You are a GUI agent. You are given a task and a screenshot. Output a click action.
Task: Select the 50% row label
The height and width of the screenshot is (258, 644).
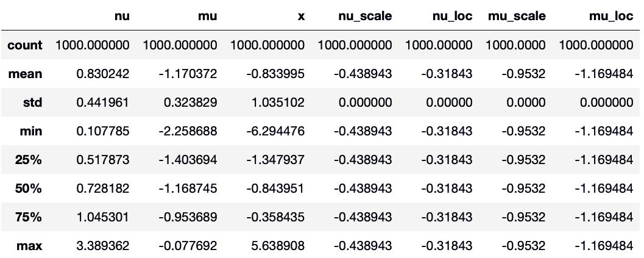pyautogui.click(x=30, y=188)
